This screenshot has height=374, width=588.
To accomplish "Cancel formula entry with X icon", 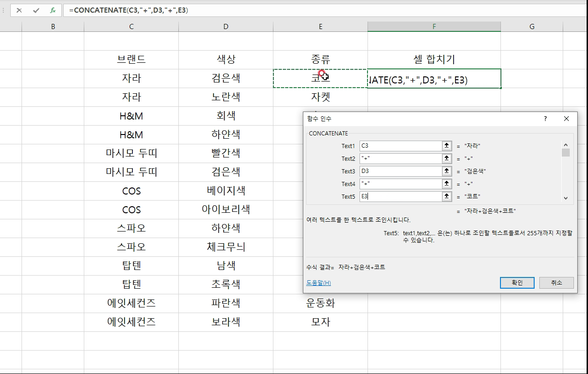I will point(19,10).
